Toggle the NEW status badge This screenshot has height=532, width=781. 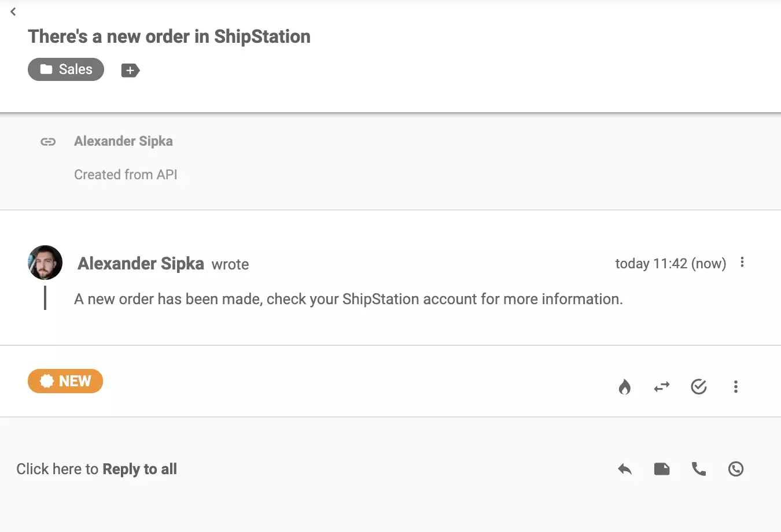point(65,381)
